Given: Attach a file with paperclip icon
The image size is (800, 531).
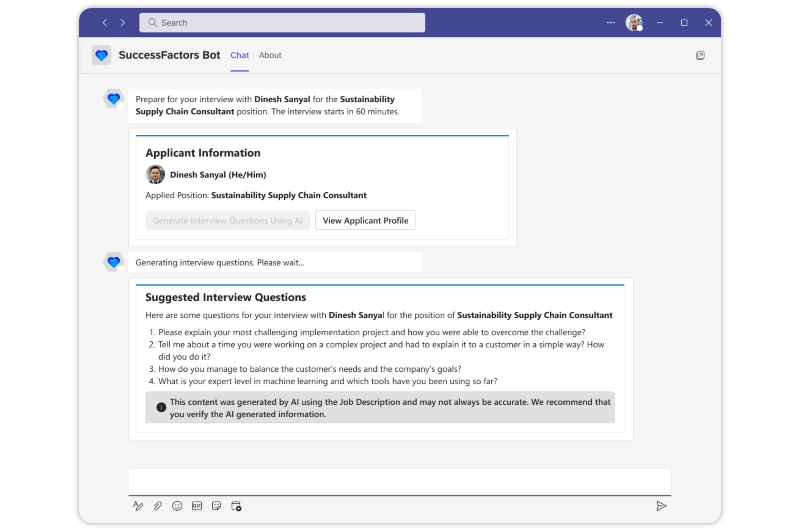Looking at the screenshot, I should point(158,506).
